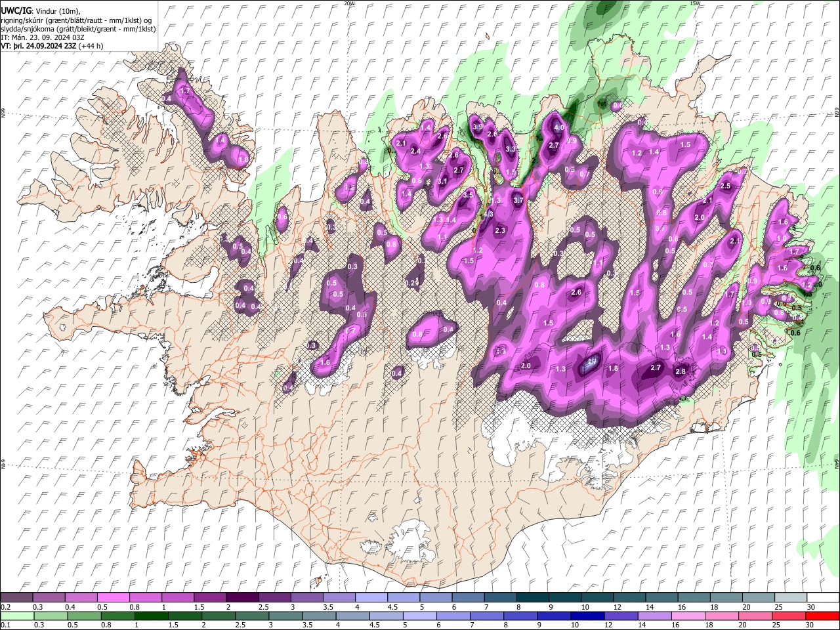Select bottom legend swatch between 2 and 2.5
The image size is (840, 630).
[x=218, y=616]
